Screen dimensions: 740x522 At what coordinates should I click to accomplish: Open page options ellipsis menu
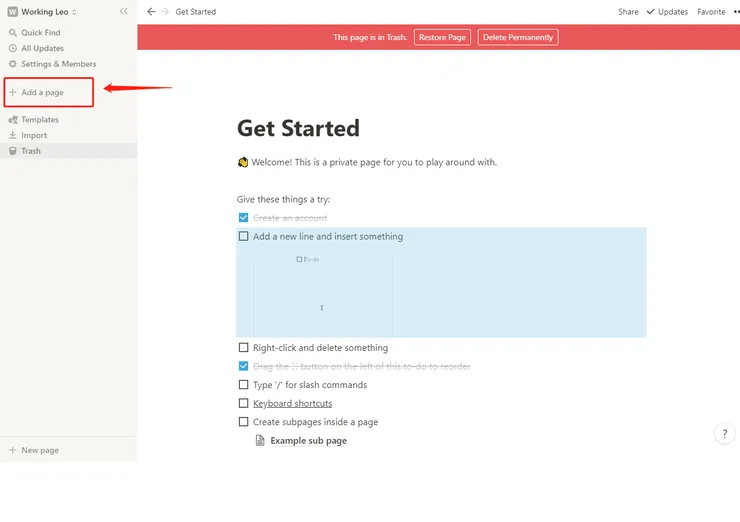tap(736, 12)
